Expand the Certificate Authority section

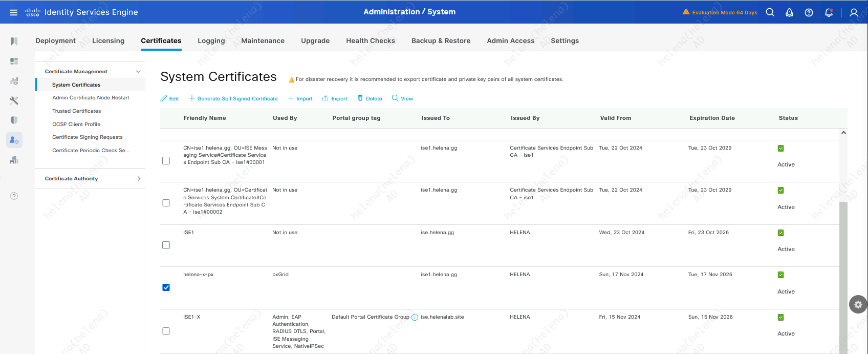coord(139,179)
